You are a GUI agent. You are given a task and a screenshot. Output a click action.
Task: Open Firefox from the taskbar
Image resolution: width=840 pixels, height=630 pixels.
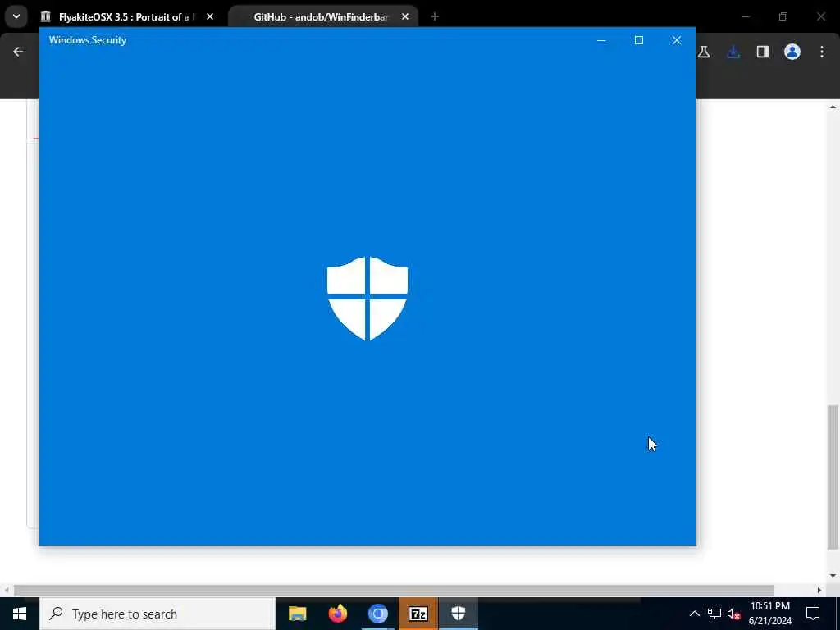coord(337,614)
